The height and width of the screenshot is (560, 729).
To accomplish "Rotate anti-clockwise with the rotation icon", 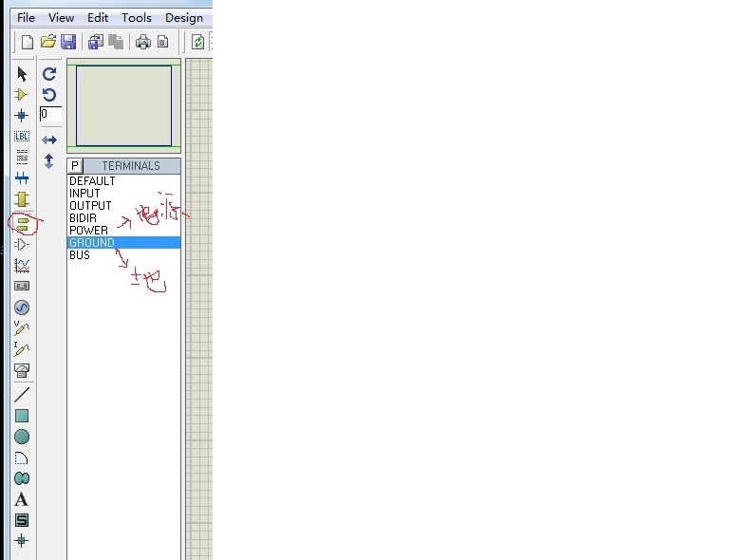I will (49, 95).
